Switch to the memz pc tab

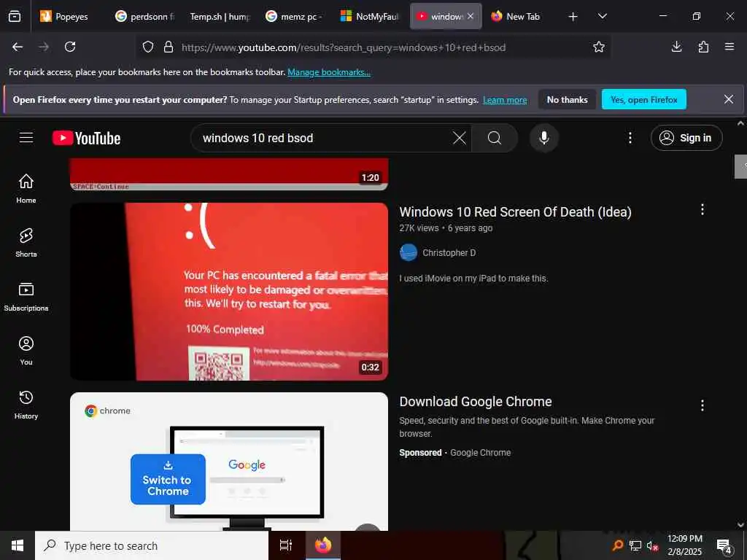click(x=294, y=16)
